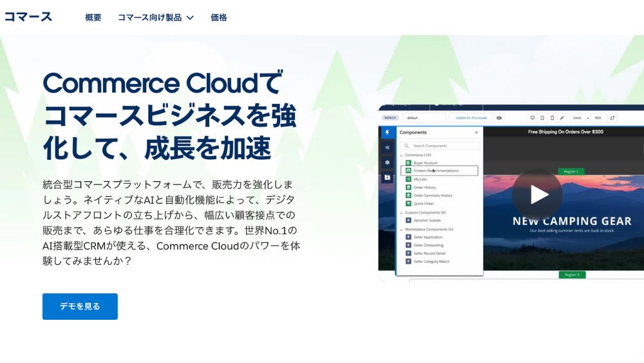The height and width of the screenshot is (363, 644).
Task: Open the 価格 navigation link
Action: click(x=218, y=17)
